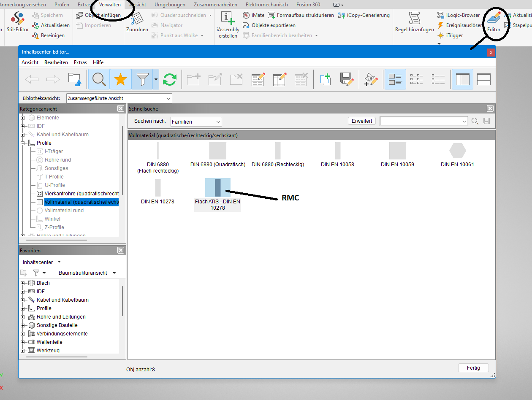This screenshot has height=400, width=532.
Task: Switch to side-by-side pane layout icon
Action: point(462,79)
